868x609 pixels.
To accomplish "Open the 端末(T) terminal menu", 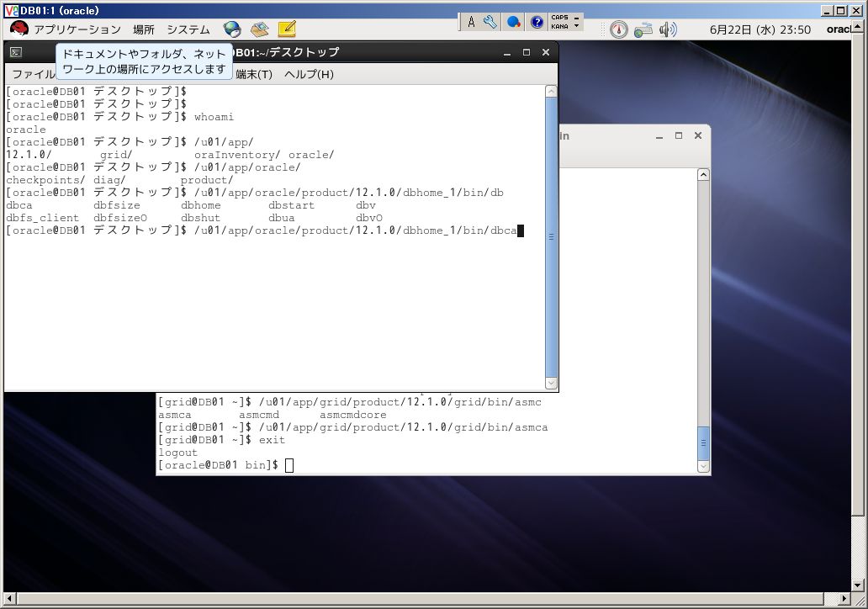I will click(x=254, y=74).
